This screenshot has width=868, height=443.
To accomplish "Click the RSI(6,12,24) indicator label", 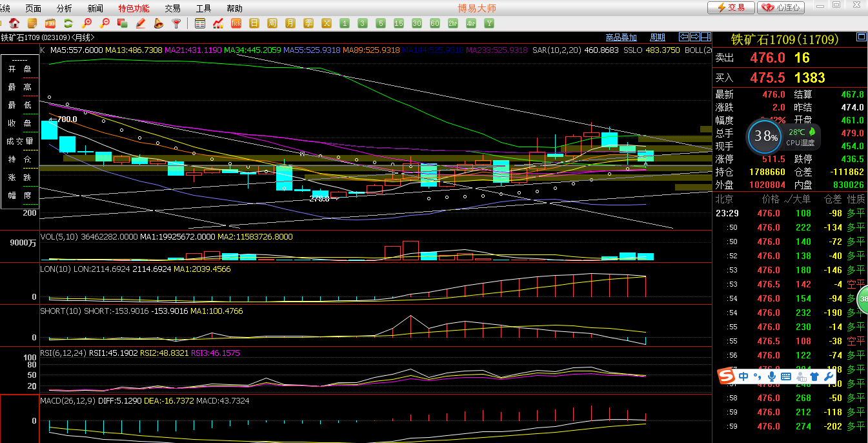I will coord(63,353).
